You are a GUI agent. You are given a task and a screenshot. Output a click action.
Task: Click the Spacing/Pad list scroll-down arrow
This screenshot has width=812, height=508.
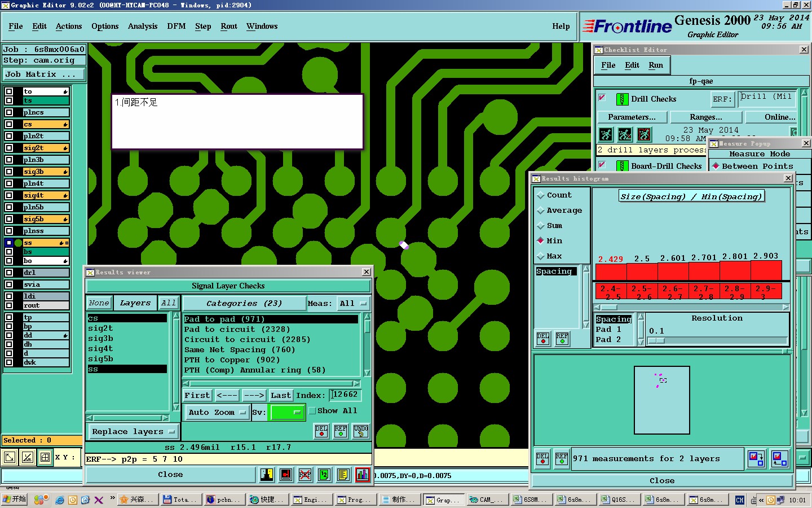click(x=641, y=341)
